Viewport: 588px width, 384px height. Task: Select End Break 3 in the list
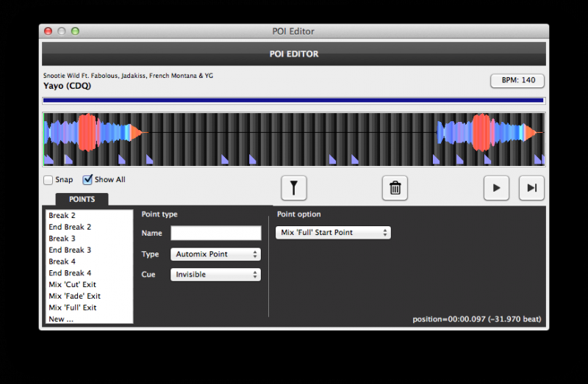tap(70, 250)
